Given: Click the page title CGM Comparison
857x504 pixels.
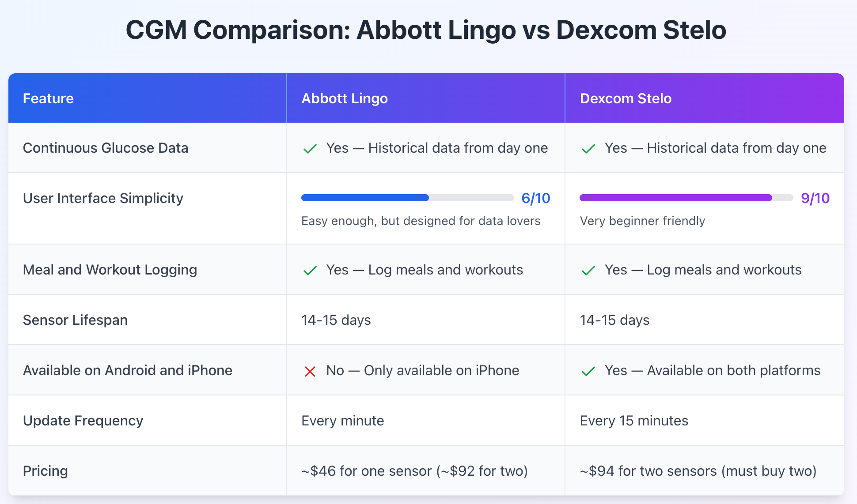Looking at the screenshot, I should pyautogui.click(x=426, y=30).
